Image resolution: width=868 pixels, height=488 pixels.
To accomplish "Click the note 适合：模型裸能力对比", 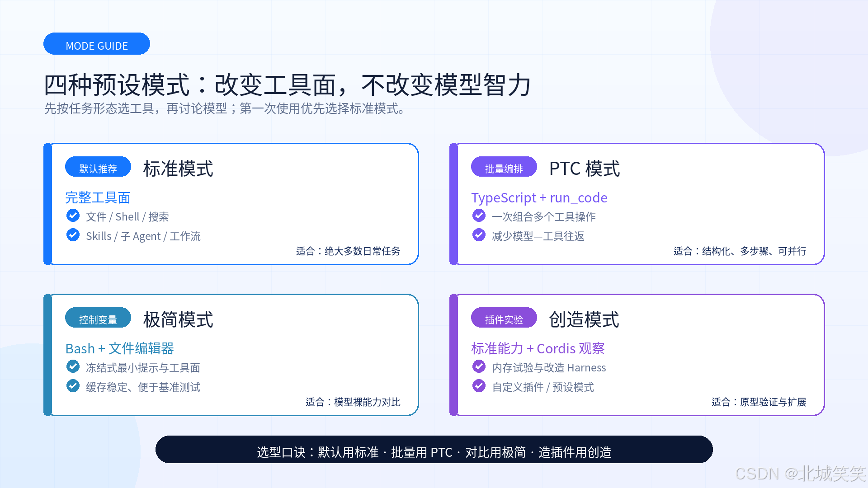I will pos(353,402).
